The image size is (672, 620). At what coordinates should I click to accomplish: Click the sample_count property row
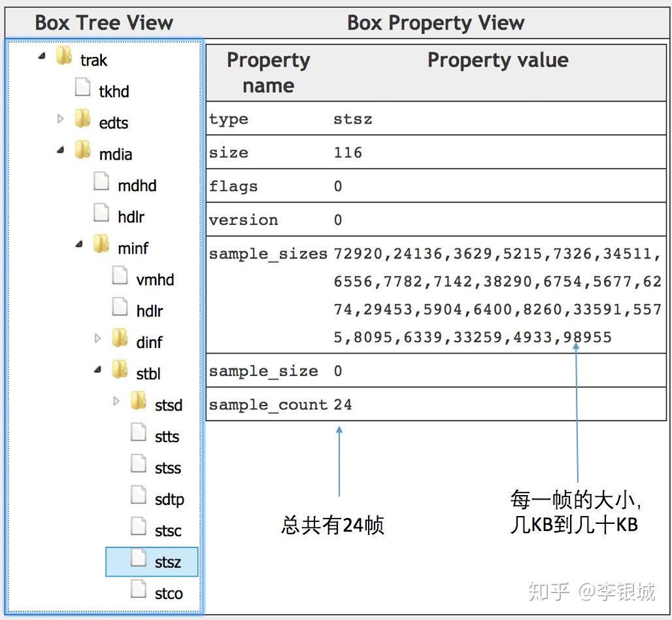436,405
